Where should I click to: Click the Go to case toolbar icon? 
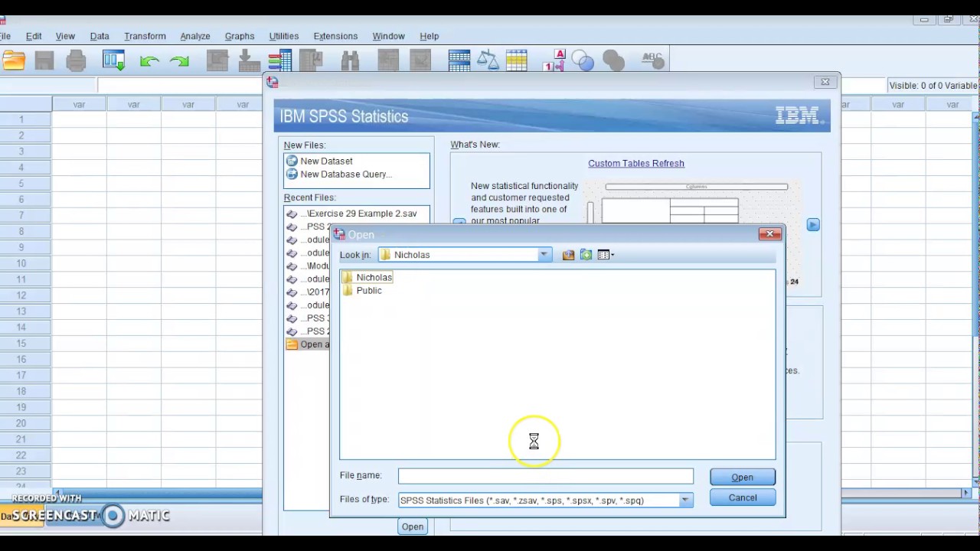[x=217, y=60]
